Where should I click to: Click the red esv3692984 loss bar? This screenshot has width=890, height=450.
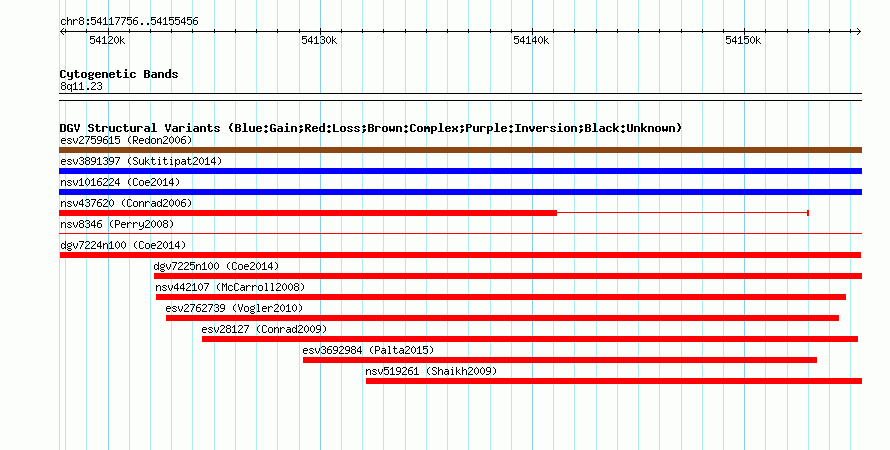[x=560, y=360]
